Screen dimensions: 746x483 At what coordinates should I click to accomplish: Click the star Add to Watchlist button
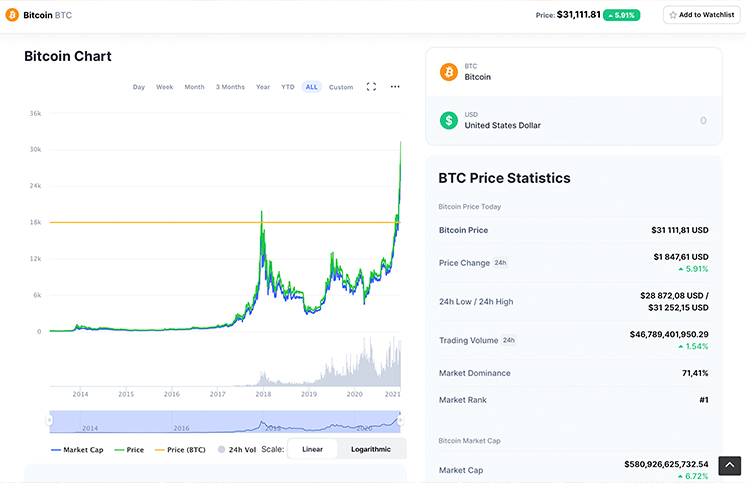[x=701, y=15]
